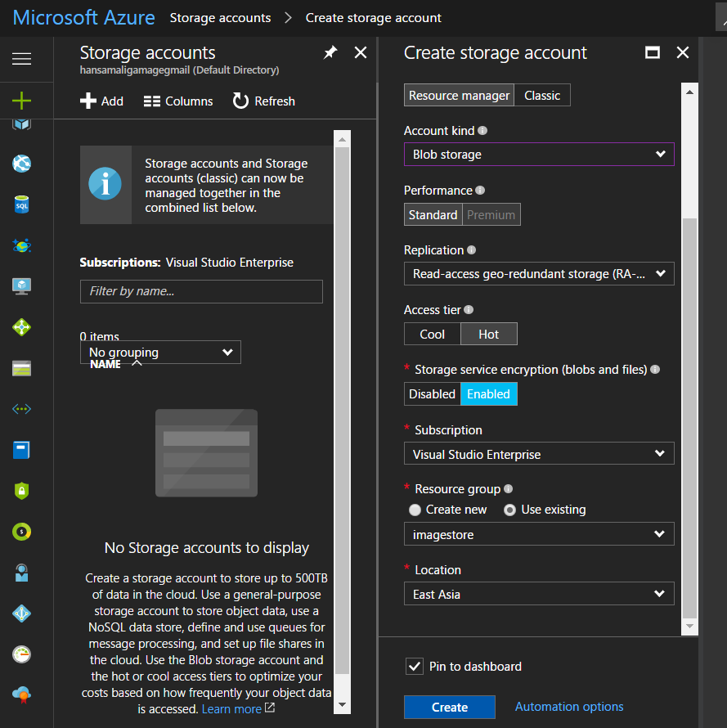Sort by NAME column header

[x=105, y=365]
